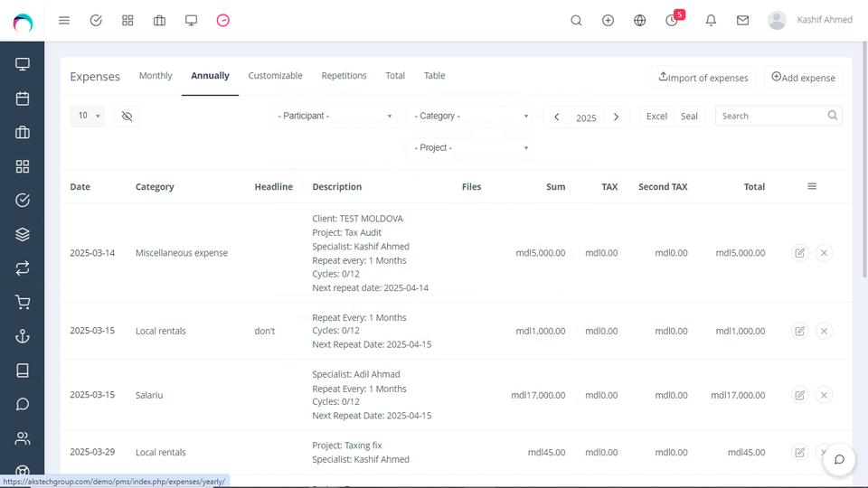Open the calendar icon in left sidebar
The image size is (868, 488).
click(23, 99)
